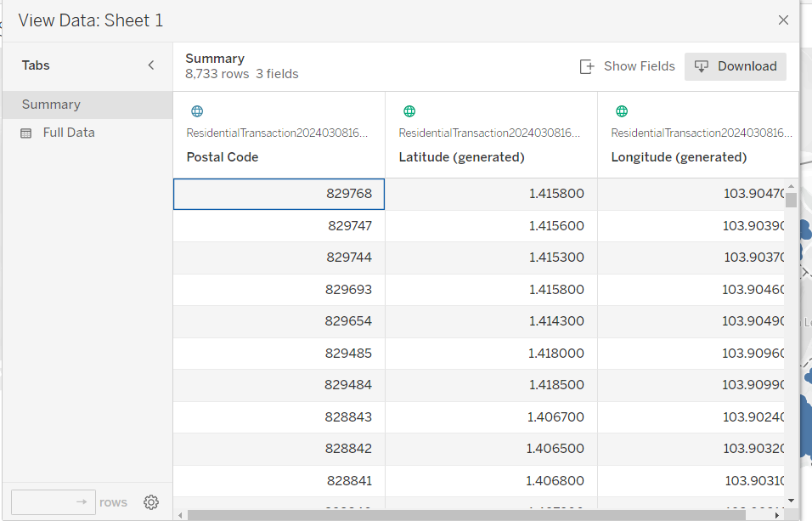Click the globe icon above Latitude (generated)
812x521 pixels.
(x=409, y=111)
